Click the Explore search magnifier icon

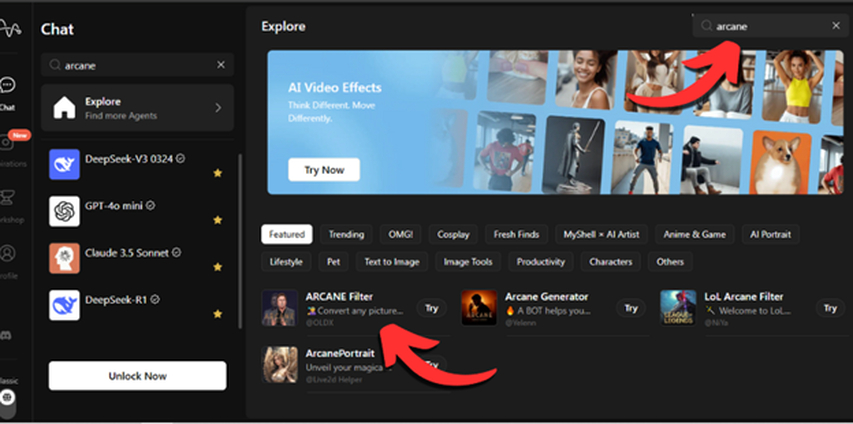tap(706, 26)
